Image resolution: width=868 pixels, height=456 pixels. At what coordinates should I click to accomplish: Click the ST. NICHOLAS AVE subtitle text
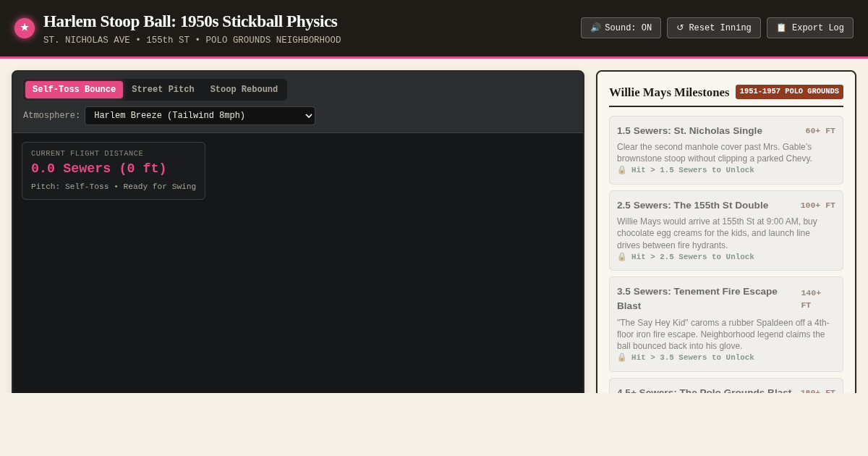(192, 41)
